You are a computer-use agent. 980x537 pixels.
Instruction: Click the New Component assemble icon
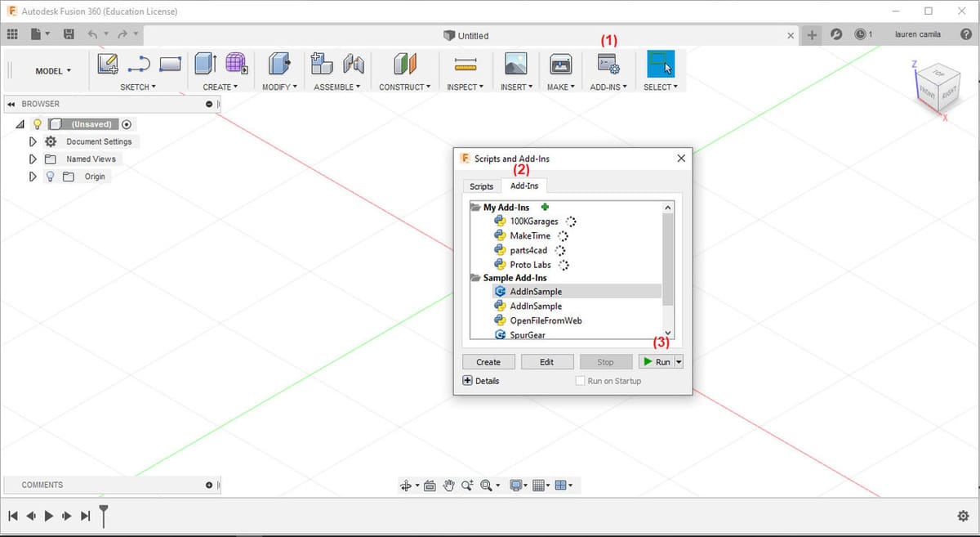[322, 64]
